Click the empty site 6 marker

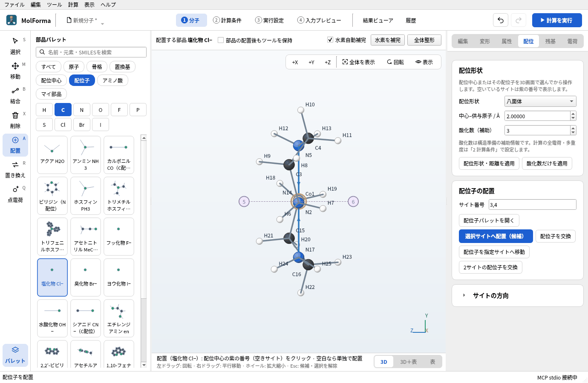(353, 202)
